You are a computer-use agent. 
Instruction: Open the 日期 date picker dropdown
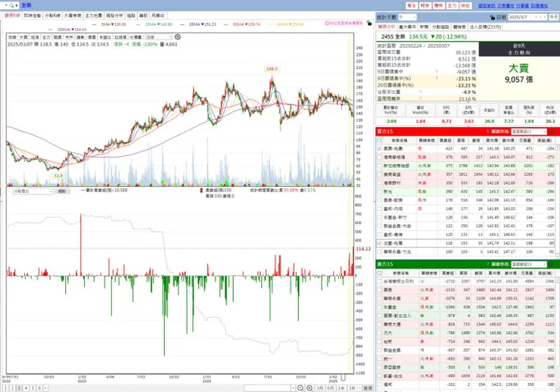click(x=536, y=17)
